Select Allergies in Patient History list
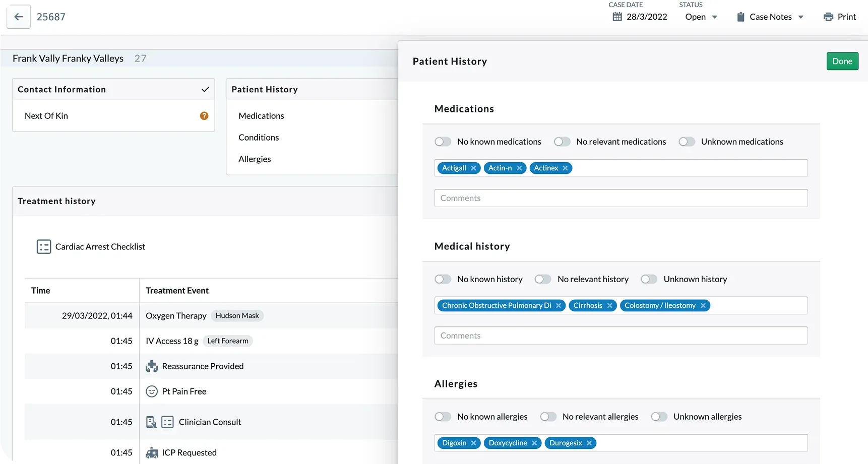868x464 pixels. 255,159
